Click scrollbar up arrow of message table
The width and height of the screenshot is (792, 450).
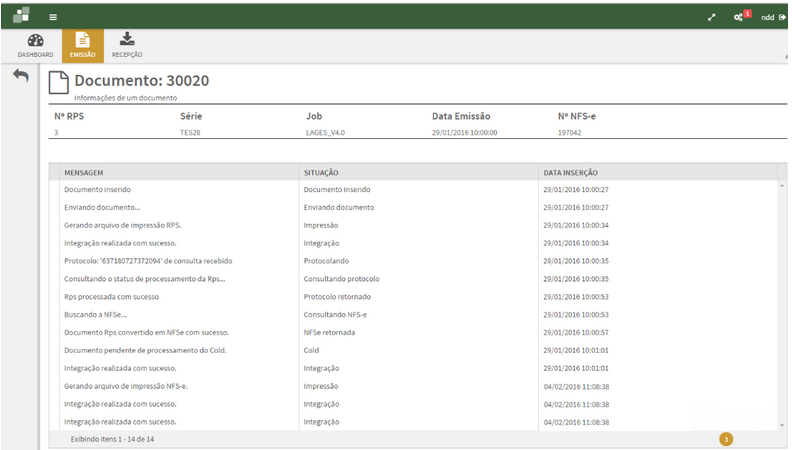tap(782, 185)
